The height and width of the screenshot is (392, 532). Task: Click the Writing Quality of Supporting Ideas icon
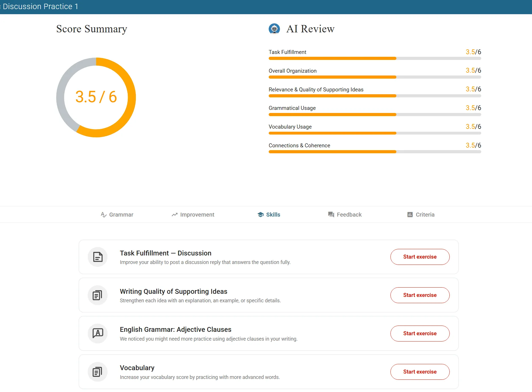click(98, 295)
